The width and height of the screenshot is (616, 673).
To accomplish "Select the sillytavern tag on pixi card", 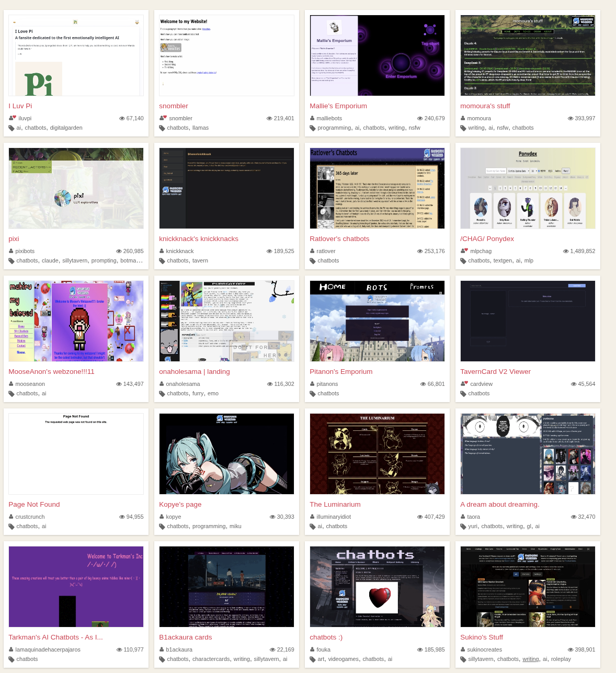I will pyautogui.click(x=75, y=260).
